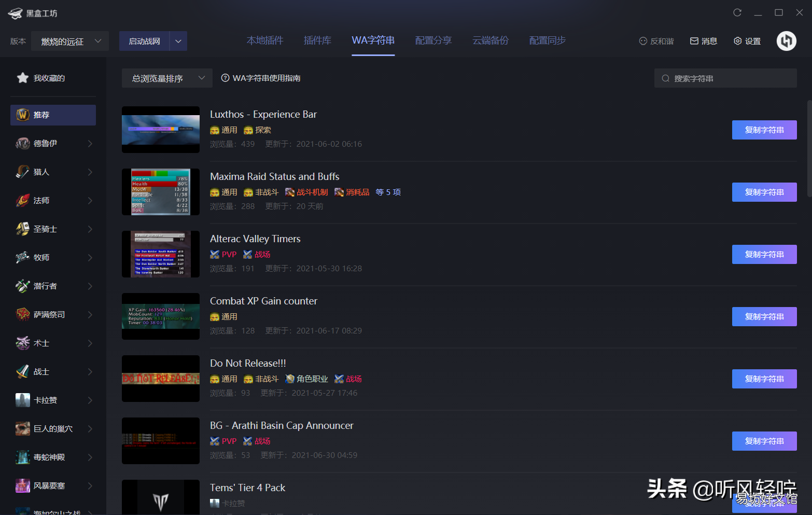
Task: Copy string for Maxima Raid Status
Action: tap(764, 192)
